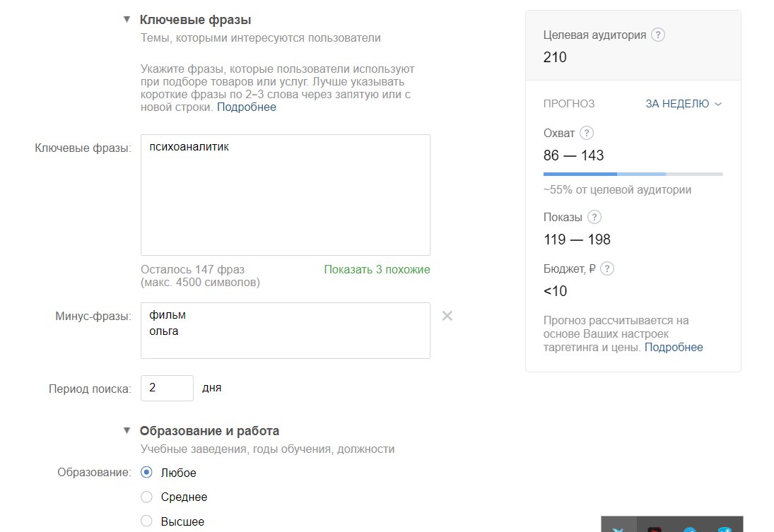Click Показать 3 похожие link
The height and width of the screenshot is (532, 774).
(377, 269)
